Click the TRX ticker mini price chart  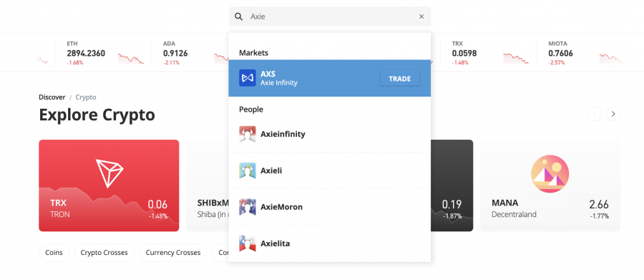pyautogui.click(x=516, y=58)
